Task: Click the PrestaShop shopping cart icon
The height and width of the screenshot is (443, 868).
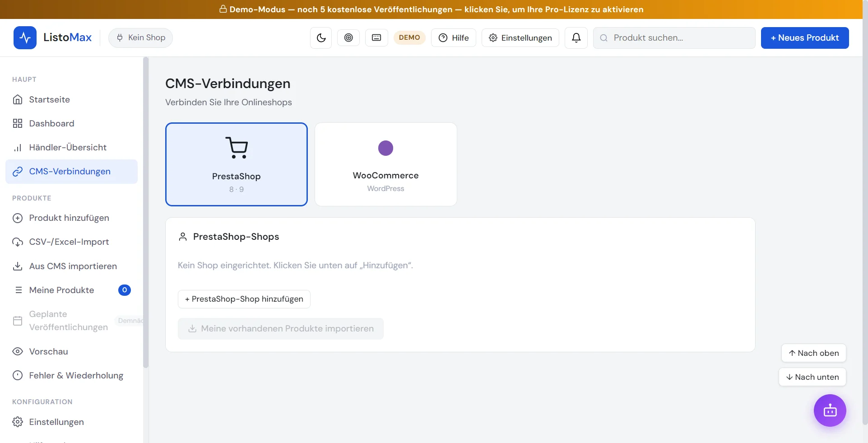Action: [237, 148]
